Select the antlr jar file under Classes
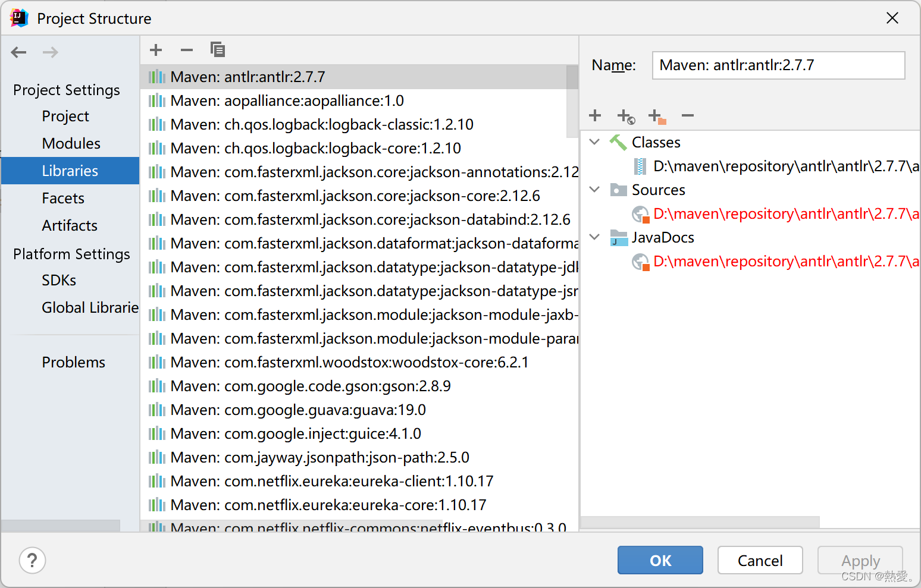Image resolution: width=921 pixels, height=588 pixels. tap(776, 166)
